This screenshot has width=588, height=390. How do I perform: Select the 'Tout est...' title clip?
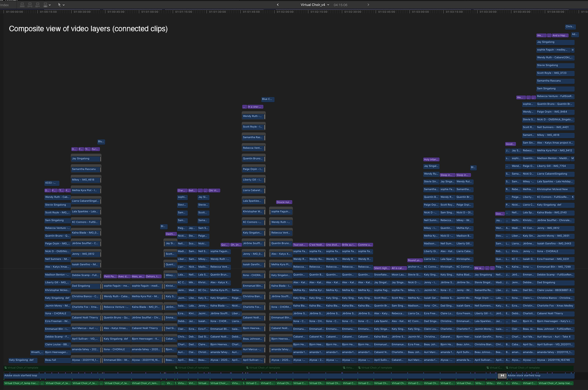click(x=300, y=245)
